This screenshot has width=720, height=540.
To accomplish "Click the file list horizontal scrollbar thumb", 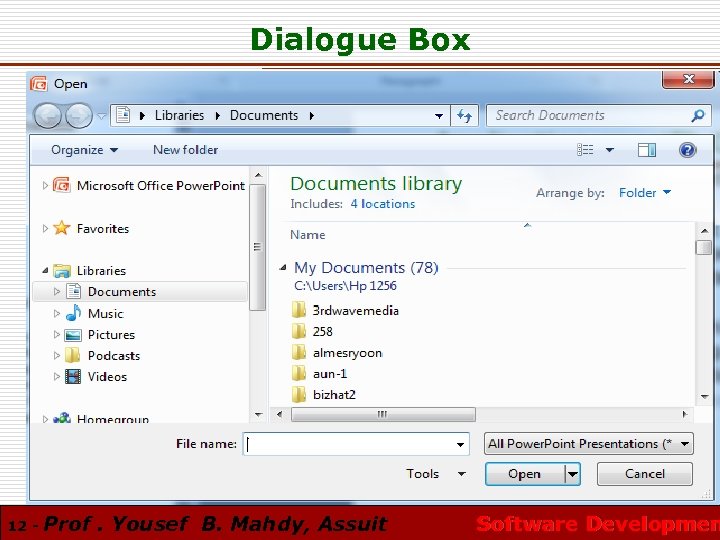I will pyautogui.click(x=383, y=414).
